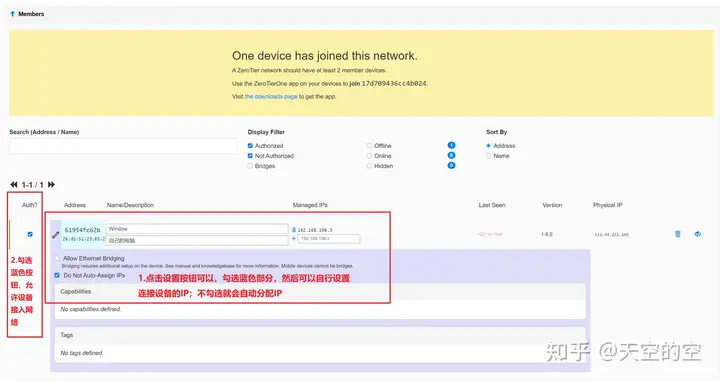Screen dimensions: 720x381
Task: Toggle Auth checkbox for member 61954fc62b
Action: 30,234
